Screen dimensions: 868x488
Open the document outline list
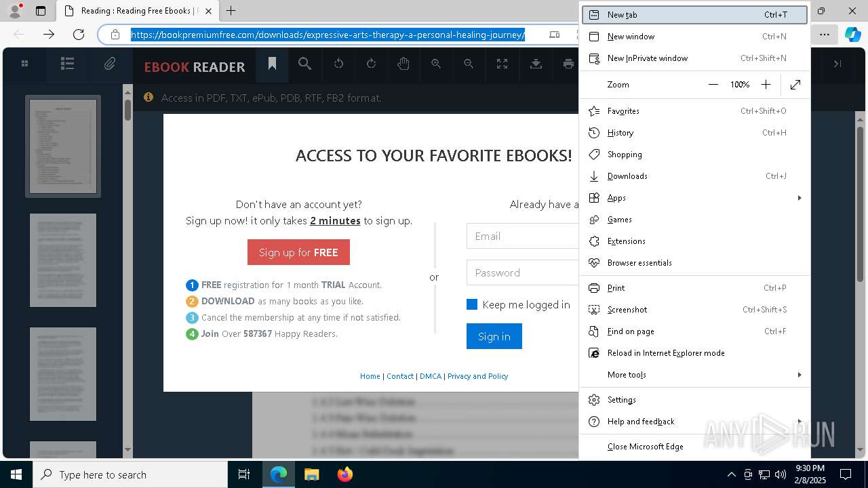pyautogui.click(x=67, y=64)
